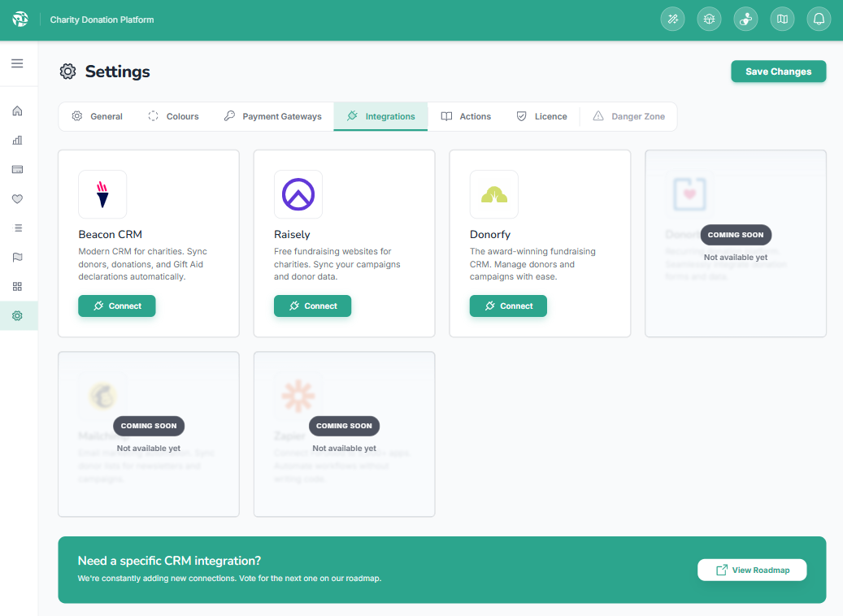843x616 pixels.
Task: Open the flag icon in sidebar
Action: (17, 257)
